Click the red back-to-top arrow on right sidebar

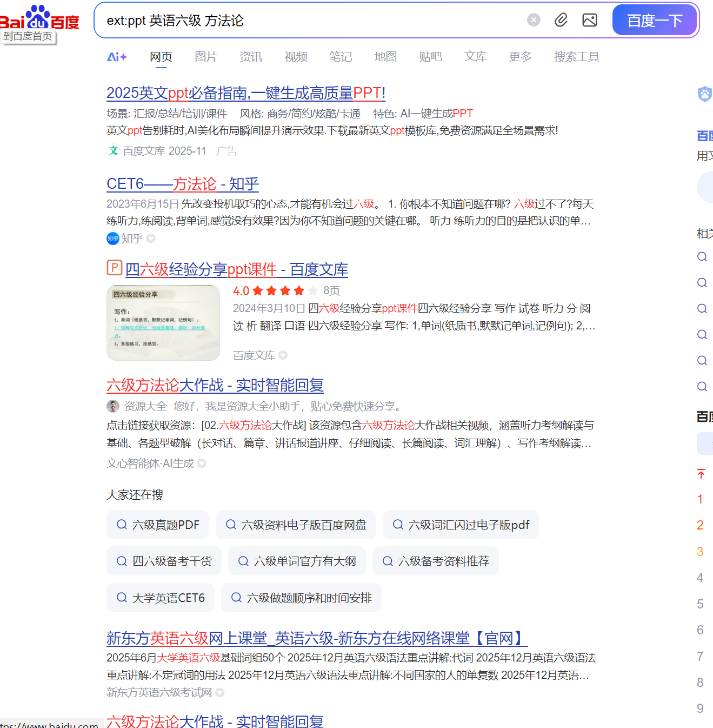701,473
